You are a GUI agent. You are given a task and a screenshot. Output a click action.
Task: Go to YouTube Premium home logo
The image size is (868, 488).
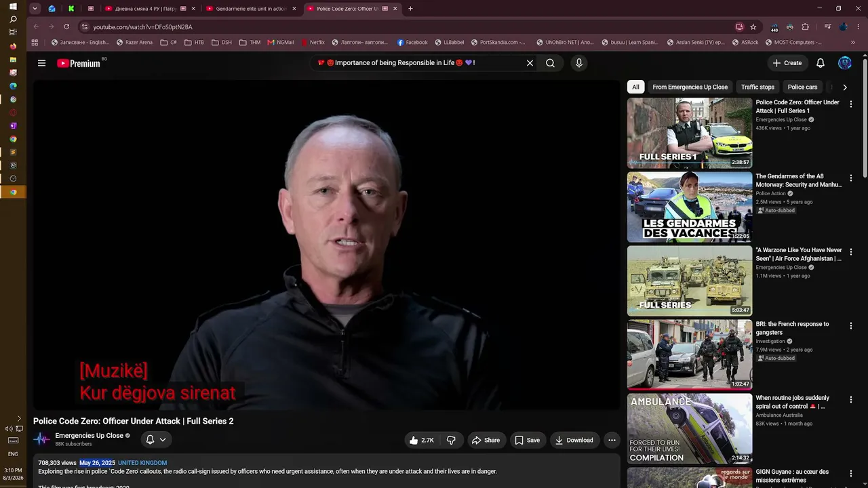point(79,63)
